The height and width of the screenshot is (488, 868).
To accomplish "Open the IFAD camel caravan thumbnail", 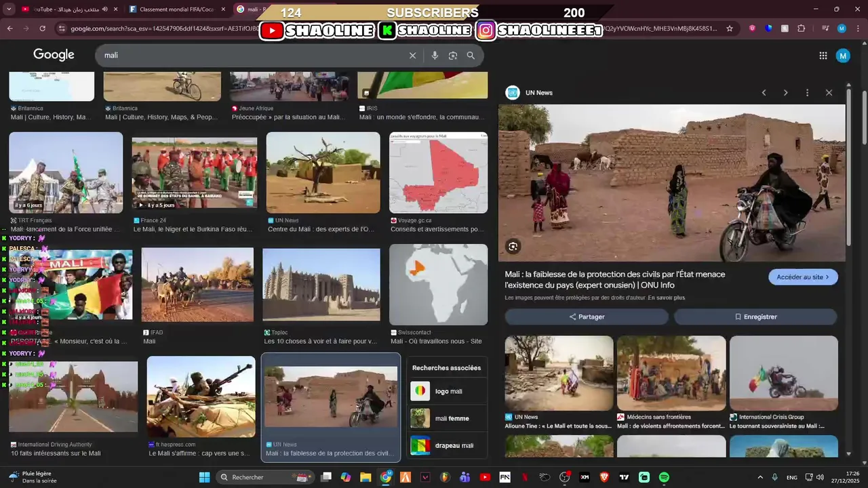I will point(197,285).
